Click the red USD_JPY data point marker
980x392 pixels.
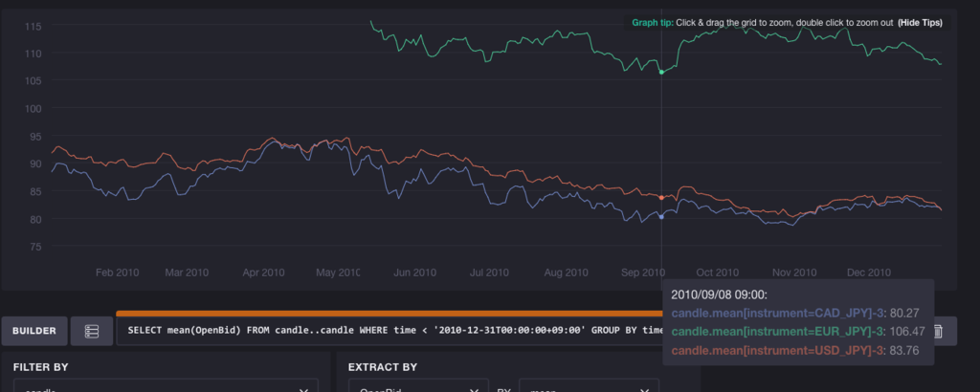point(662,197)
